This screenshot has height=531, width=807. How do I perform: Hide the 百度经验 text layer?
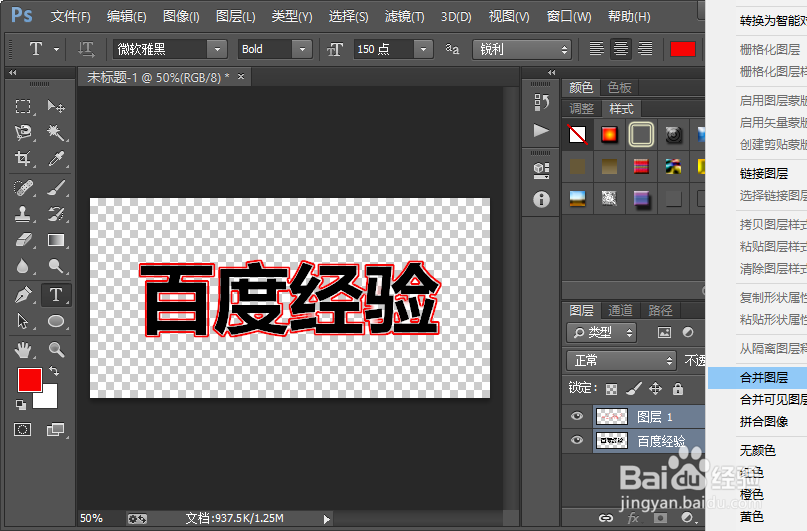pos(577,440)
